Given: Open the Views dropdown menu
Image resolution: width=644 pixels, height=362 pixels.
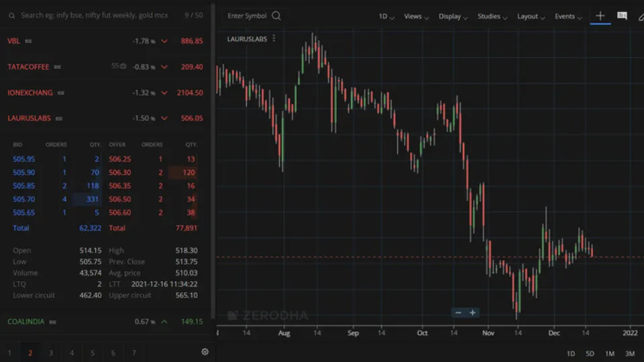Looking at the screenshot, I should click(416, 16).
